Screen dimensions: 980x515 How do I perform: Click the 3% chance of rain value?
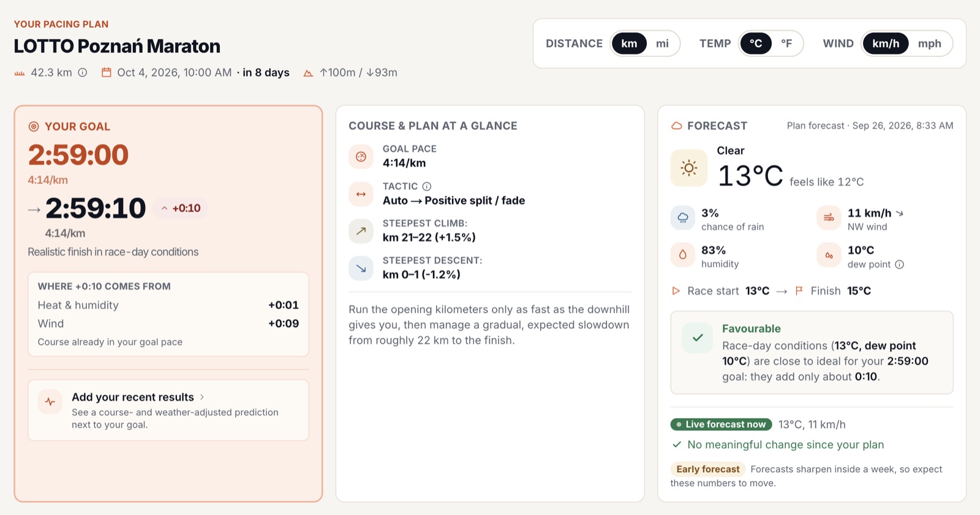pyautogui.click(x=710, y=212)
